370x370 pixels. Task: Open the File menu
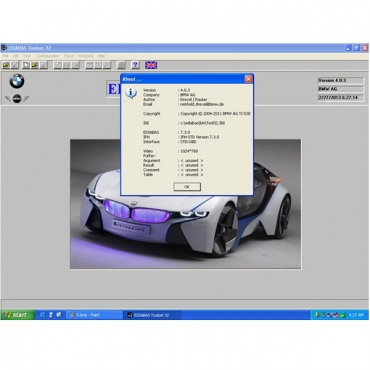pyautogui.click(x=5, y=56)
